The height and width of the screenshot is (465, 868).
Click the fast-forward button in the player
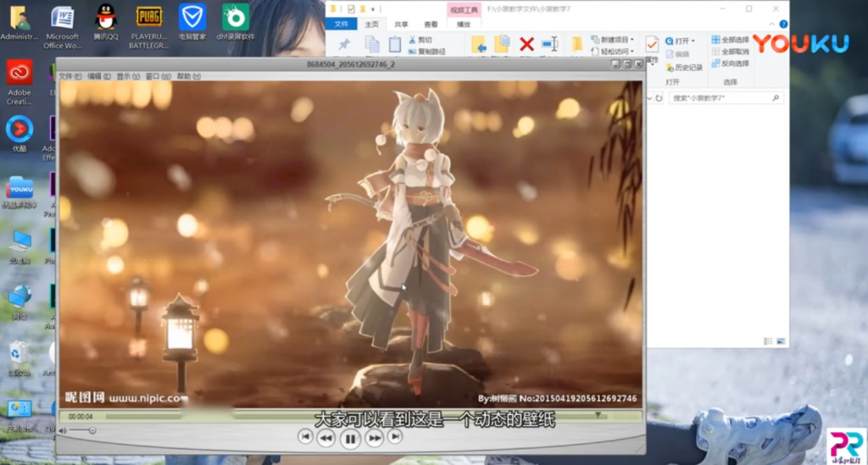tap(374, 439)
